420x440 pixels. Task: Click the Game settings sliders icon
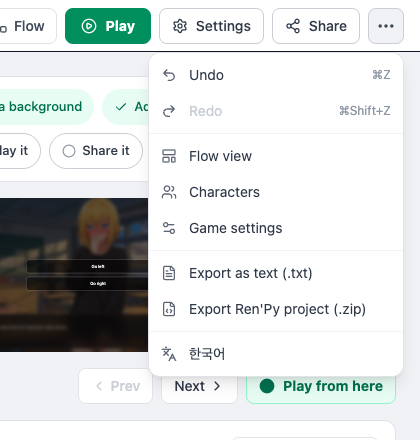point(169,228)
